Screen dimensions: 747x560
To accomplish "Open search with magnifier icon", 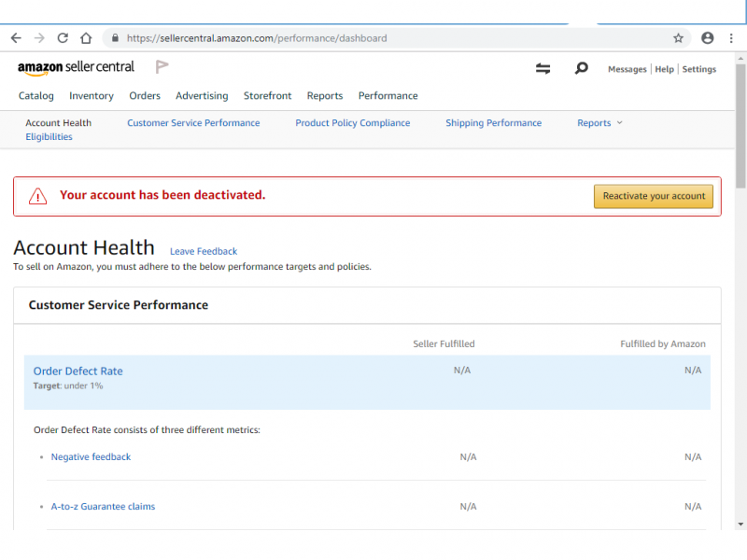I will tap(581, 68).
